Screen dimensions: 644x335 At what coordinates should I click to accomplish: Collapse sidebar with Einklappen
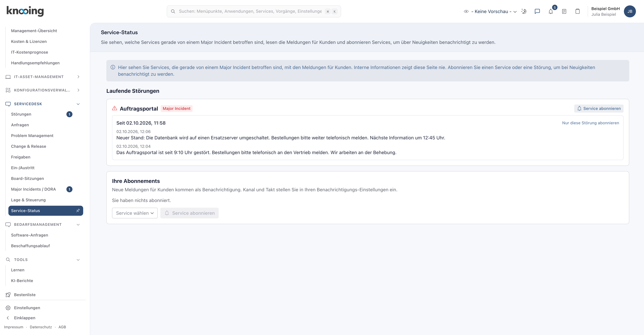24,318
